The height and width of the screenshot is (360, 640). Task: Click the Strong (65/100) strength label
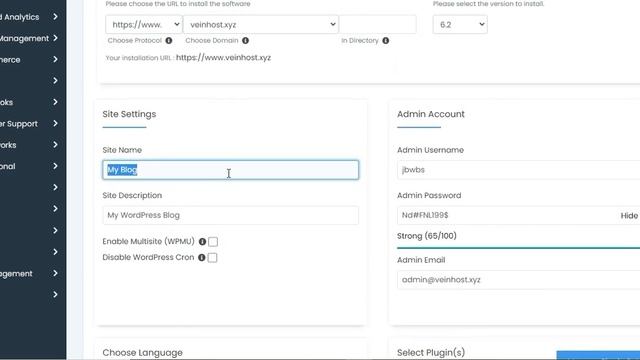[x=427, y=236]
